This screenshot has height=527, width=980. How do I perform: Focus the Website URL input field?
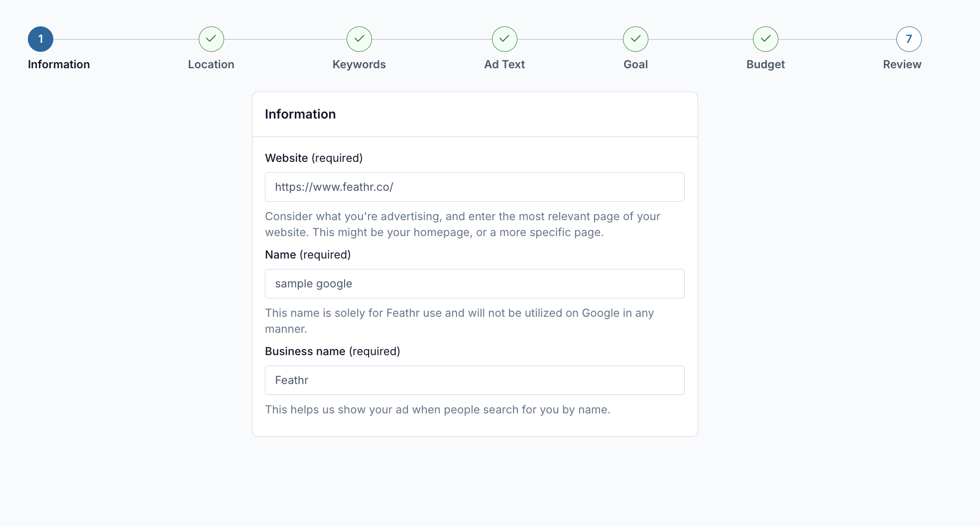[x=475, y=187]
